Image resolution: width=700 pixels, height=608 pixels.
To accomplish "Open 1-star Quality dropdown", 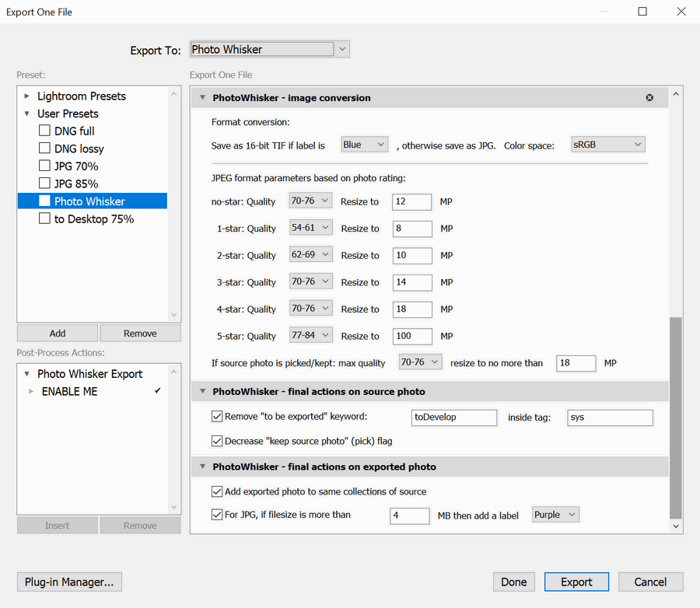I will [310, 228].
